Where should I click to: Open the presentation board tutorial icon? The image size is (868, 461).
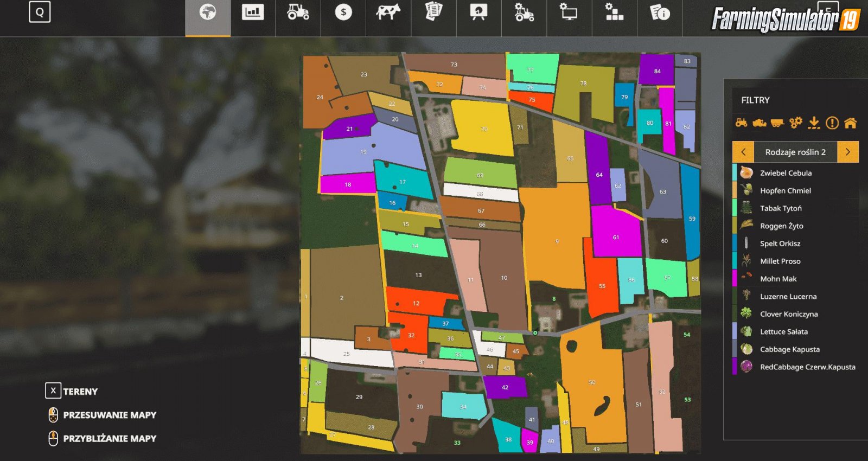[478, 12]
